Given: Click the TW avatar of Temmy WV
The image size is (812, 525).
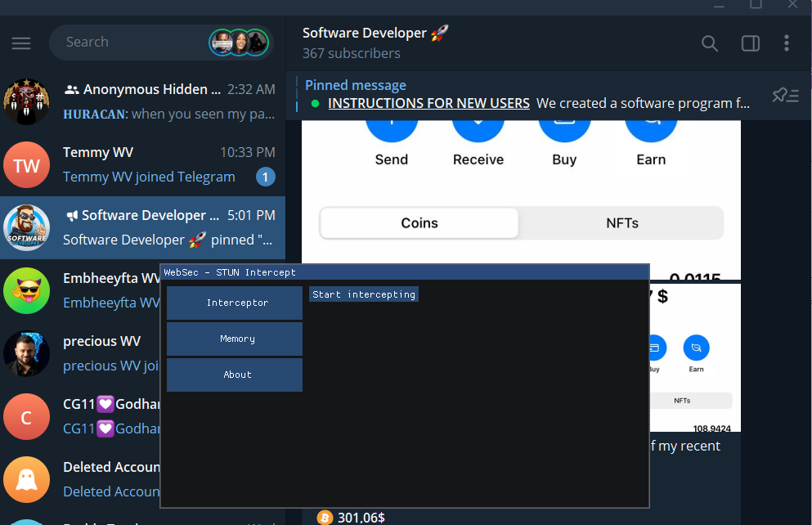Looking at the screenshot, I should (x=26, y=164).
